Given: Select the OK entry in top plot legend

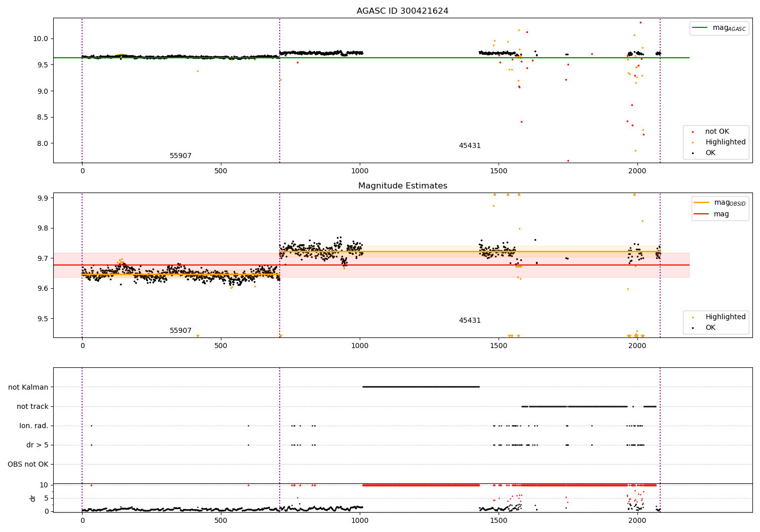Looking at the screenshot, I should pyautogui.click(x=710, y=153).
